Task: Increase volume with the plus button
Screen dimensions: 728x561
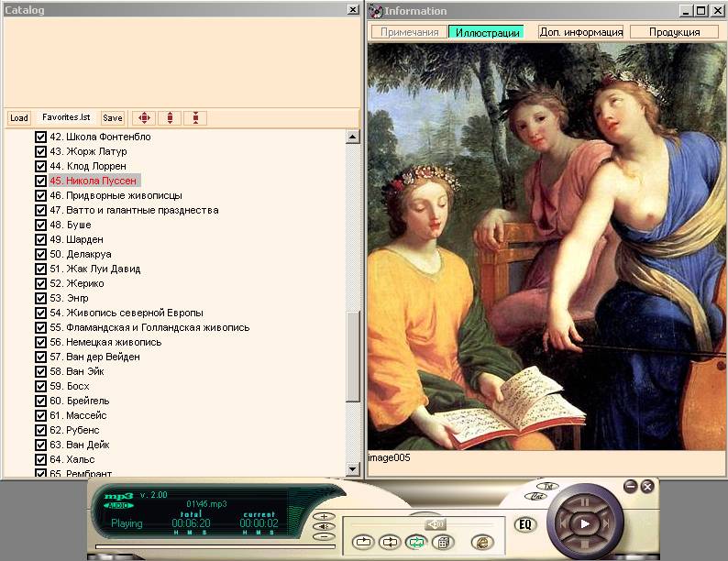Action: click(324, 516)
